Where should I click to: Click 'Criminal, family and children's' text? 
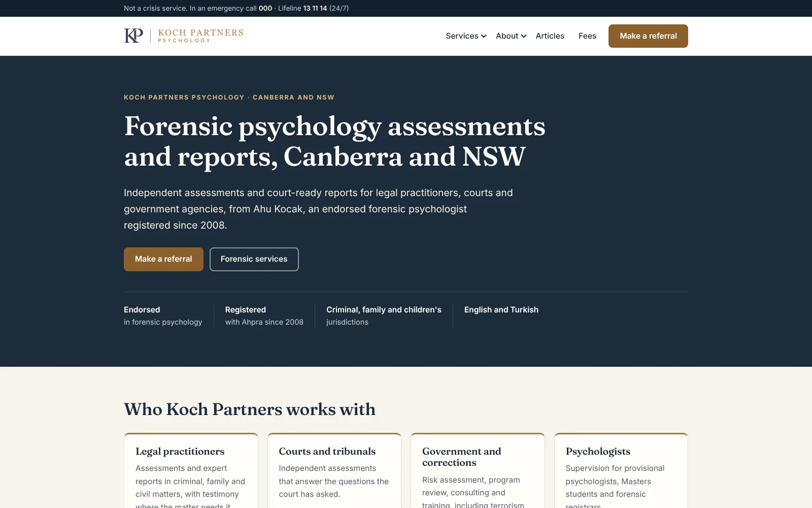tap(384, 310)
